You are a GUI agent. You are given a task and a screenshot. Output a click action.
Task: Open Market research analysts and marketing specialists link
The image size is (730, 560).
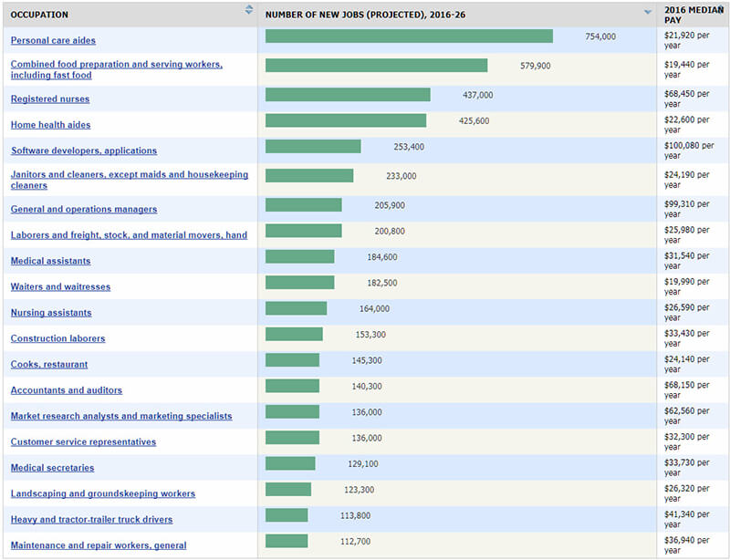(x=121, y=416)
